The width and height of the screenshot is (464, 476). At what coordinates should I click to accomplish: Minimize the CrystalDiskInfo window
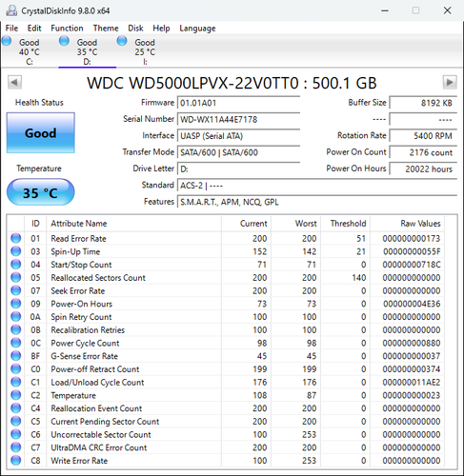tap(385, 10)
